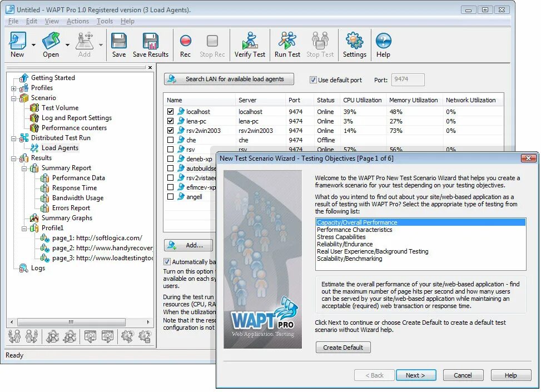Collapse the Scenario tree node
The image size is (541, 392).
[x=13, y=98]
